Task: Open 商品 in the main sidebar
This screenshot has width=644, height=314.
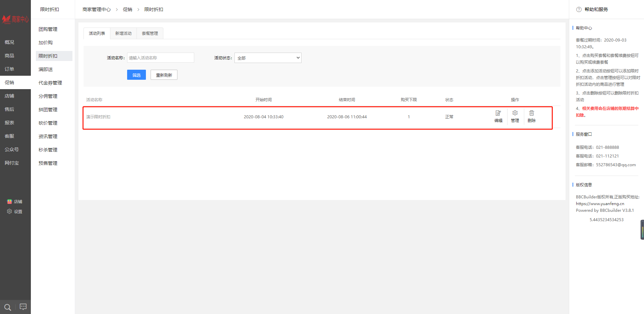Action: coord(15,56)
